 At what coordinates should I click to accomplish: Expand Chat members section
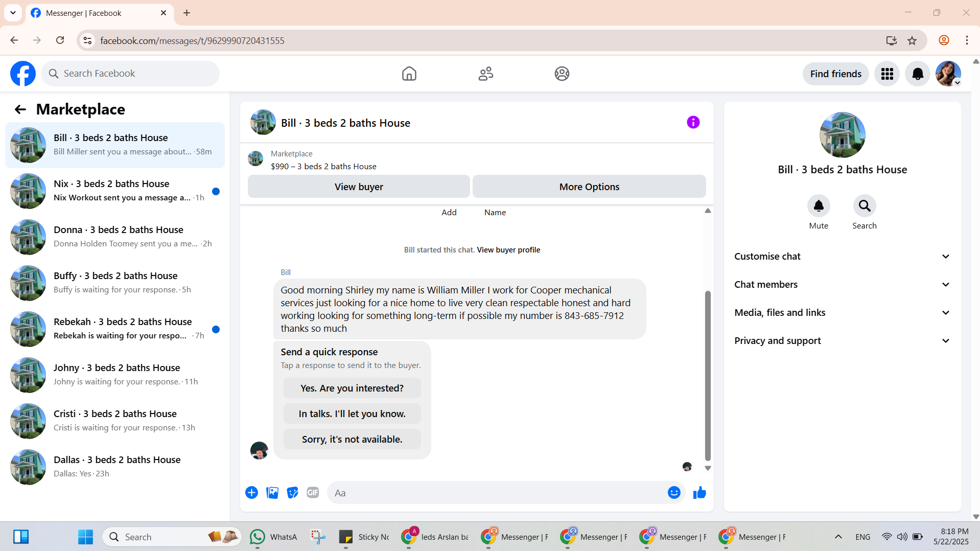click(x=842, y=285)
